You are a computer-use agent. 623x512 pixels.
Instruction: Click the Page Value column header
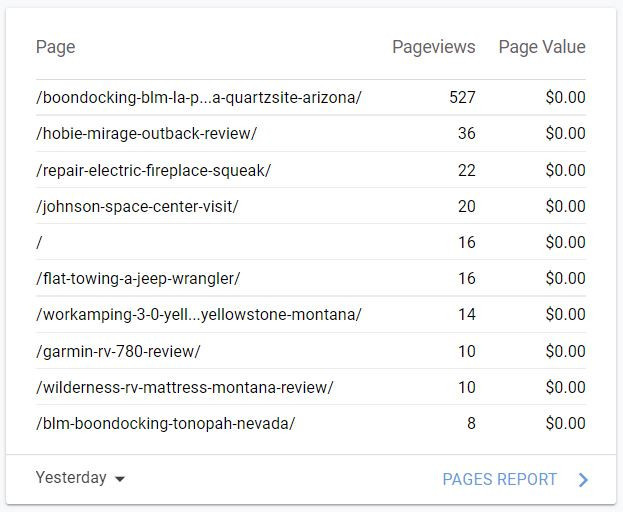coord(541,47)
